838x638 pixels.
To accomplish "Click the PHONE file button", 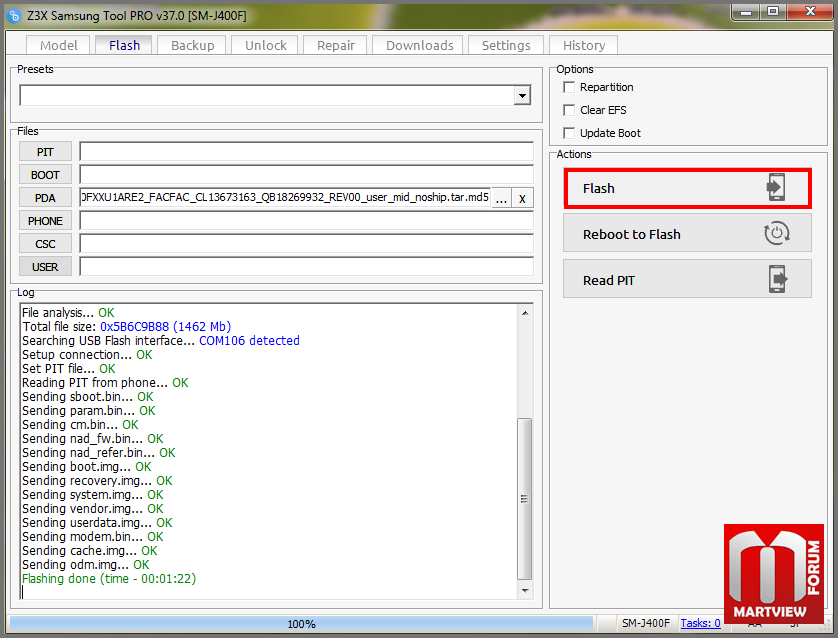I will (x=45, y=221).
